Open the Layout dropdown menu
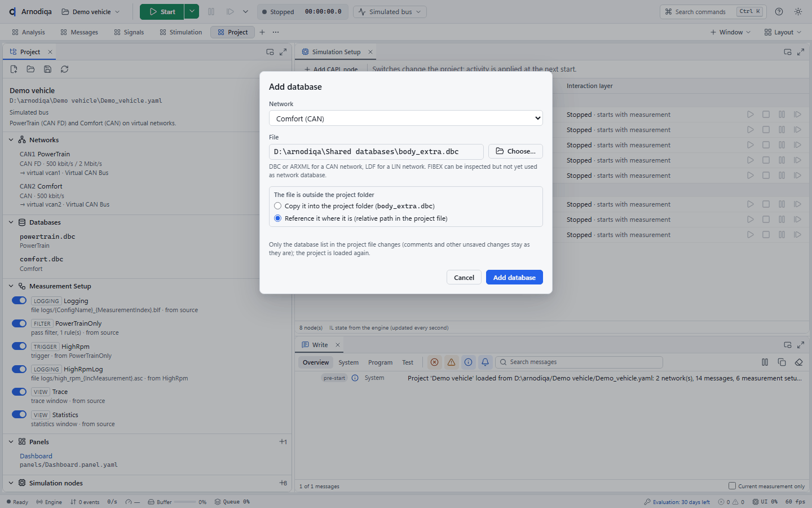Viewport: 812px width, 508px height. (783, 32)
